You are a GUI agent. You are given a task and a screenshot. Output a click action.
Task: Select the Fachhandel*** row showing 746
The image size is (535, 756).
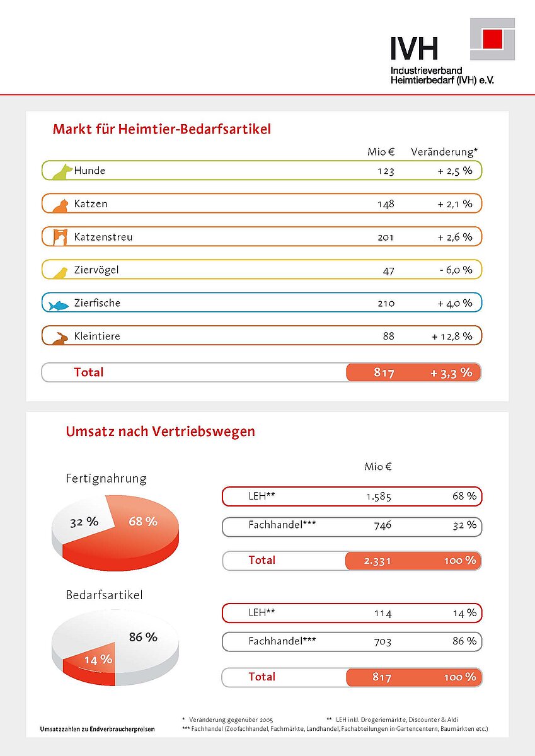click(352, 526)
